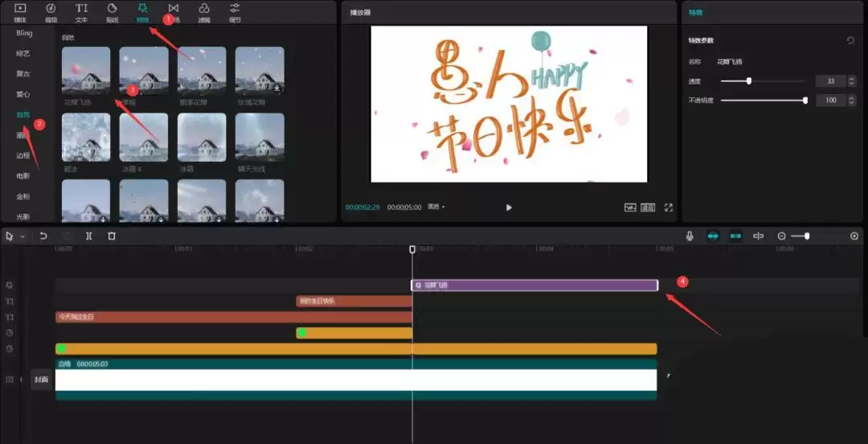Zoom in the timeline with plus icon
Image resolution: width=868 pixels, height=444 pixels.
pyautogui.click(x=854, y=236)
